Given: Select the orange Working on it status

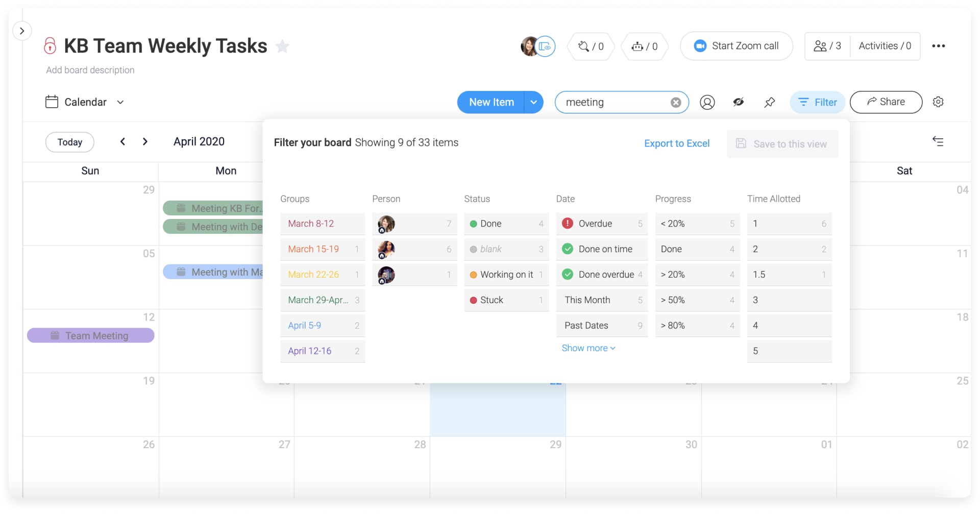Looking at the screenshot, I should pos(506,275).
